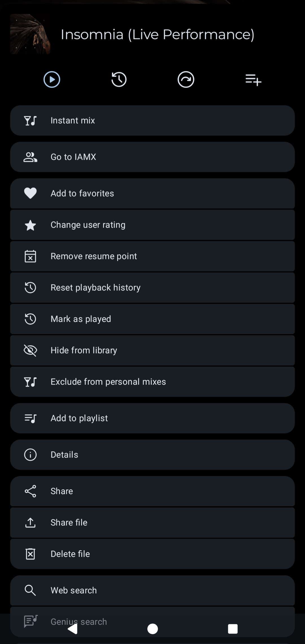
Task: Open the Add to playlist chooser
Action: (152, 418)
